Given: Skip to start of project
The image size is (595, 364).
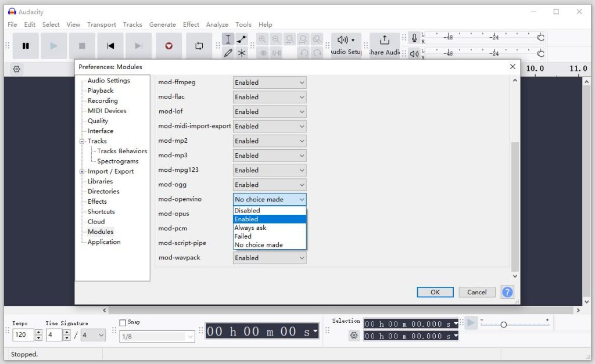Looking at the screenshot, I should (x=110, y=46).
